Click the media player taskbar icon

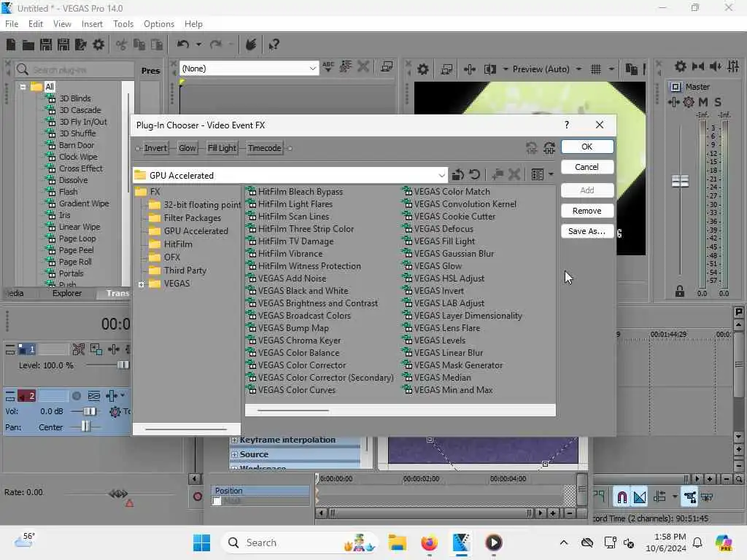pyautogui.click(x=494, y=542)
